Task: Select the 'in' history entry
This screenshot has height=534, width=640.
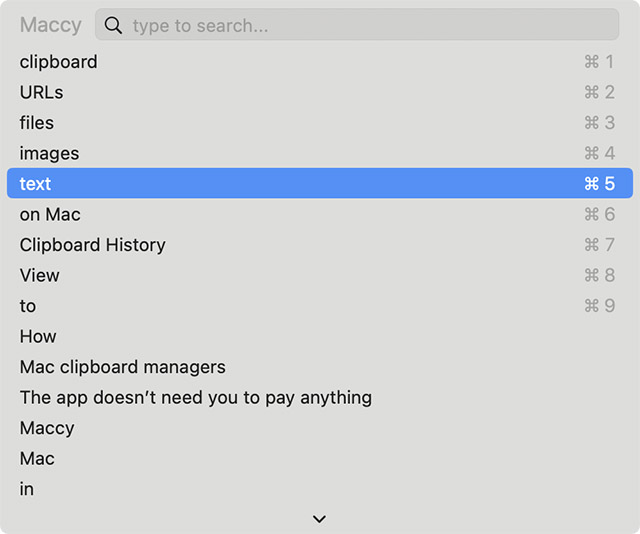Action: (x=27, y=489)
